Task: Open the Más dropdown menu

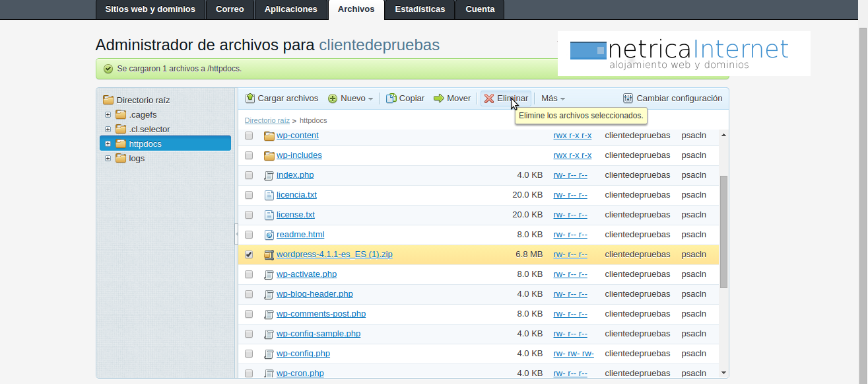Action: (x=553, y=98)
